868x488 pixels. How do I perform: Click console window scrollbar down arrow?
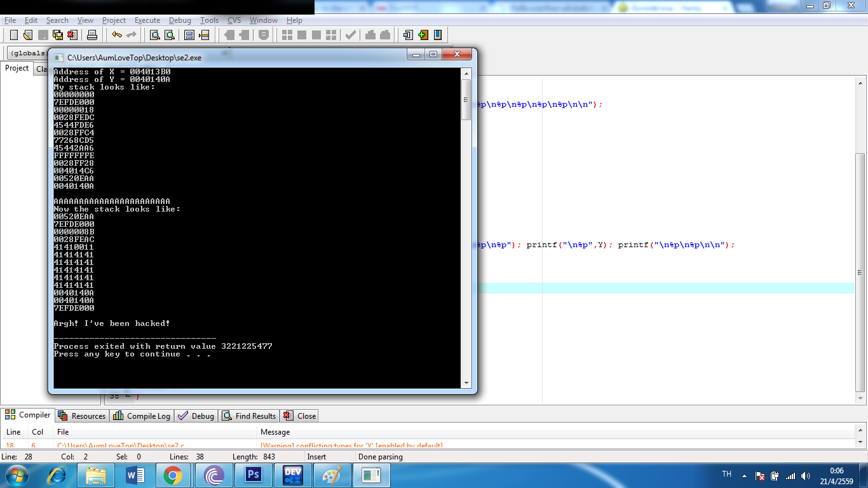466,383
